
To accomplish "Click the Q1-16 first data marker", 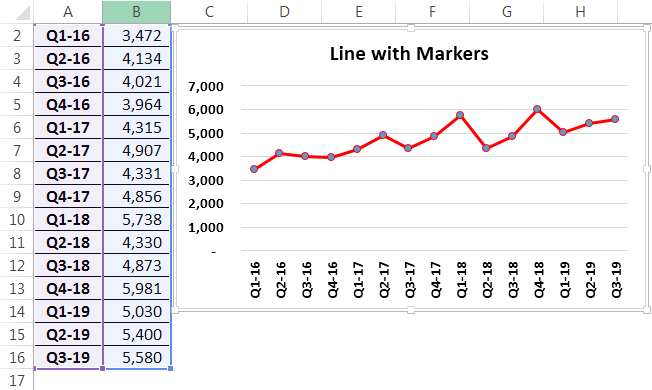I will click(254, 169).
